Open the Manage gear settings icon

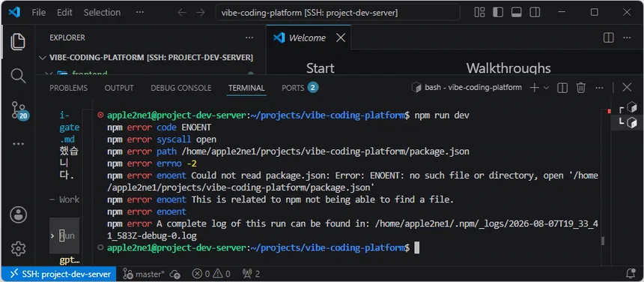tap(18, 248)
